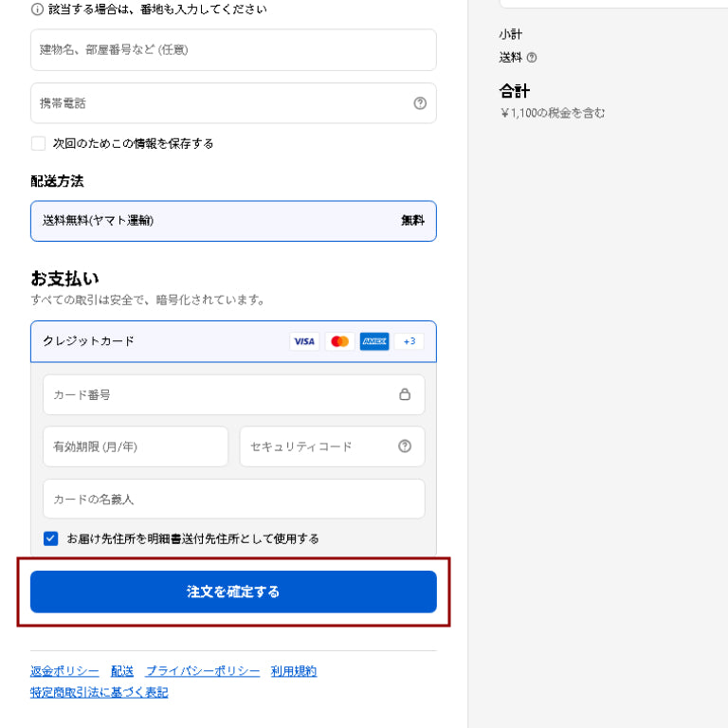The image size is (728, 728).
Task: Open the プライバシーポリシー link
Action: coord(202,671)
